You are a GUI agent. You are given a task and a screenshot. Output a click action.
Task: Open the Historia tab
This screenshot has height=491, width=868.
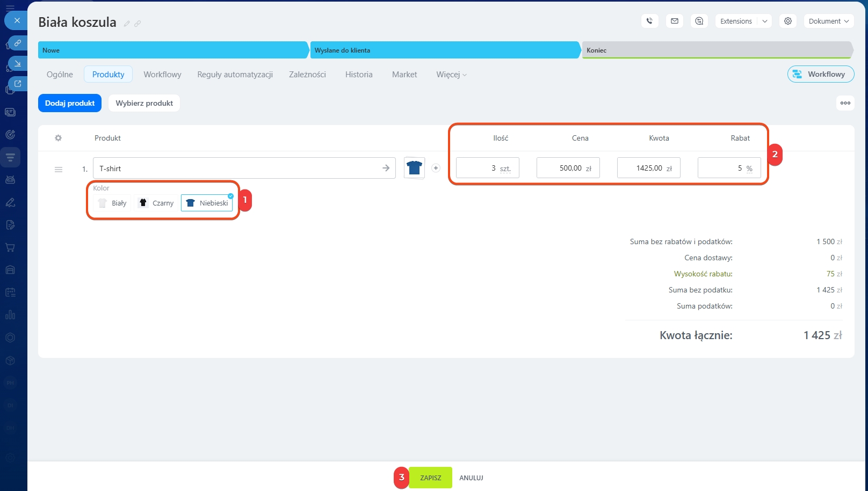coord(359,75)
